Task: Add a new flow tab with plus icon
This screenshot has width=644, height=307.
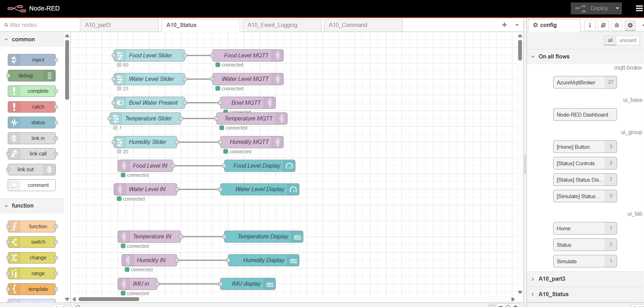Action: point(504,25)
